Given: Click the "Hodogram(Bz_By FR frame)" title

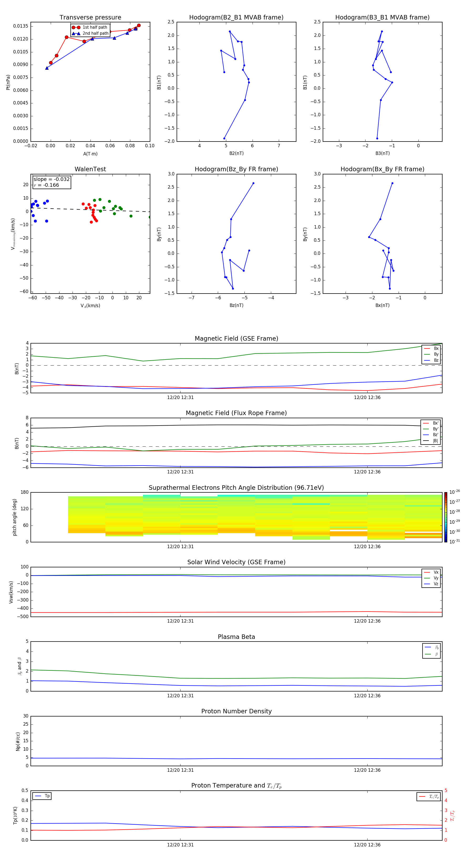Looking at the screenshot, I should [x=236, y=169].
